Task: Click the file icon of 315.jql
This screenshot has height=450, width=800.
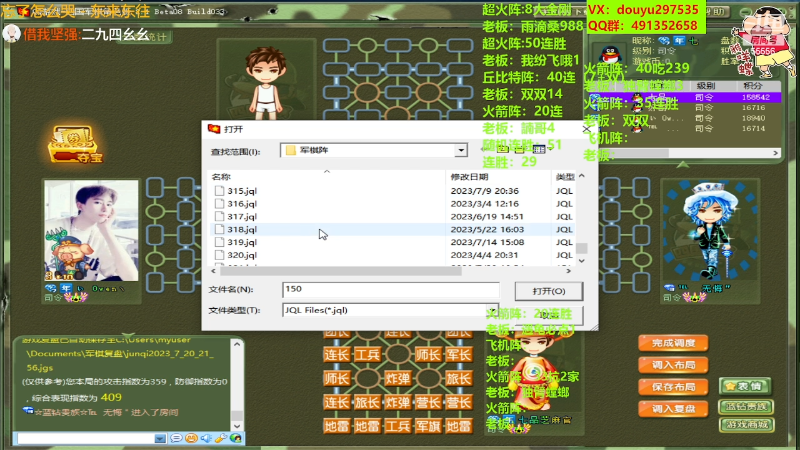Action: 219,191
